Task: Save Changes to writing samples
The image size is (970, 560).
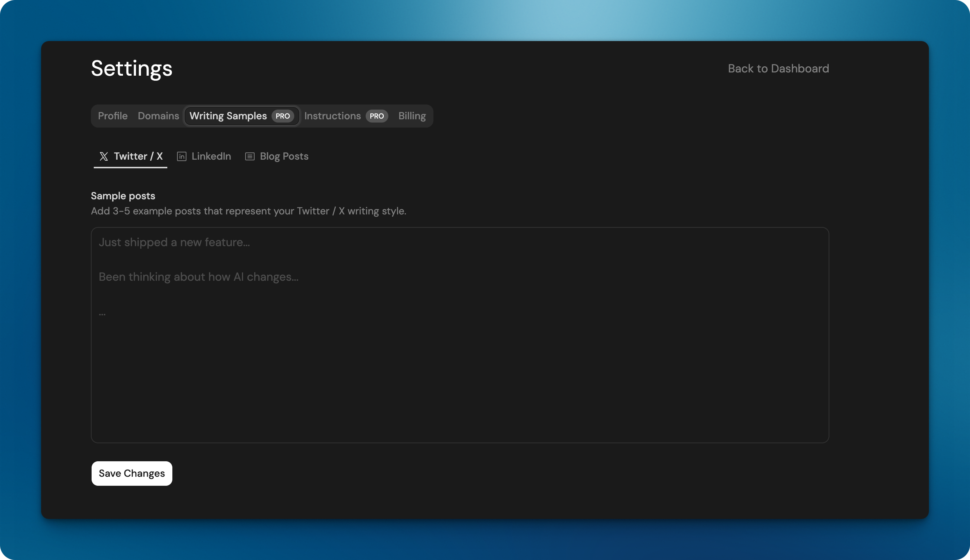Action: [132, 474]
